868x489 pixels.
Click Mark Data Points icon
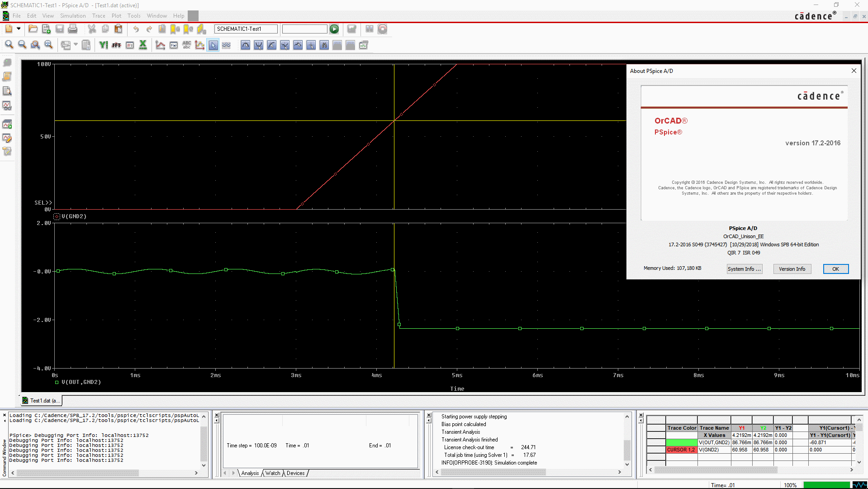click(200, 45)
